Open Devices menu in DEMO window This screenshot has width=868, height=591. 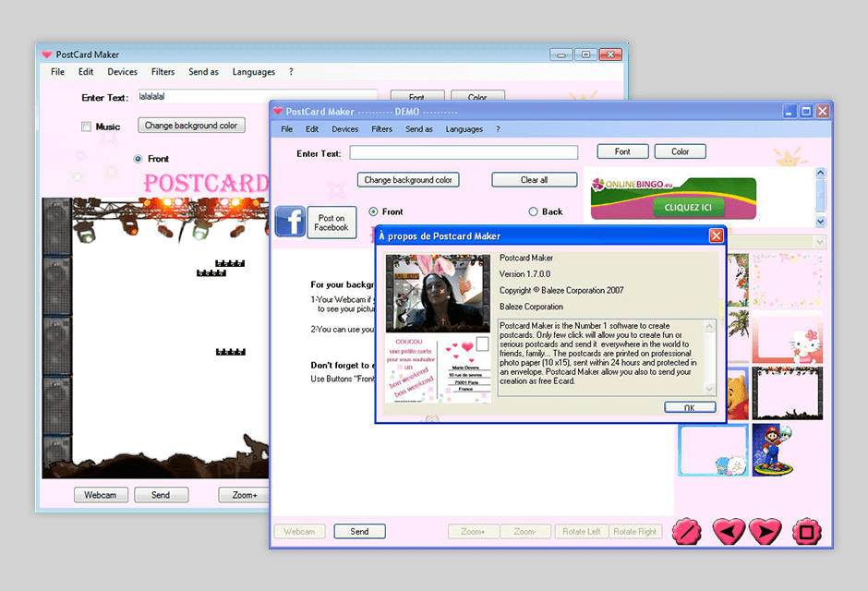(344, 129)
